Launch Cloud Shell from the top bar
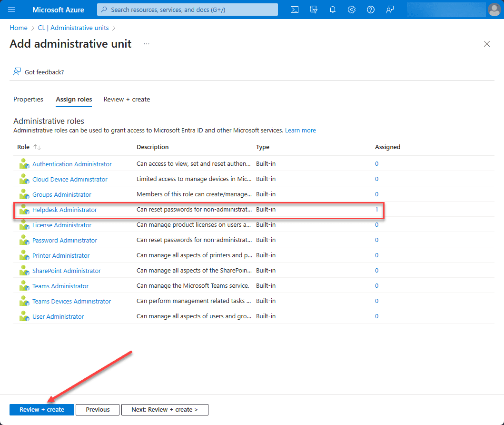 [x=295, y=10]
